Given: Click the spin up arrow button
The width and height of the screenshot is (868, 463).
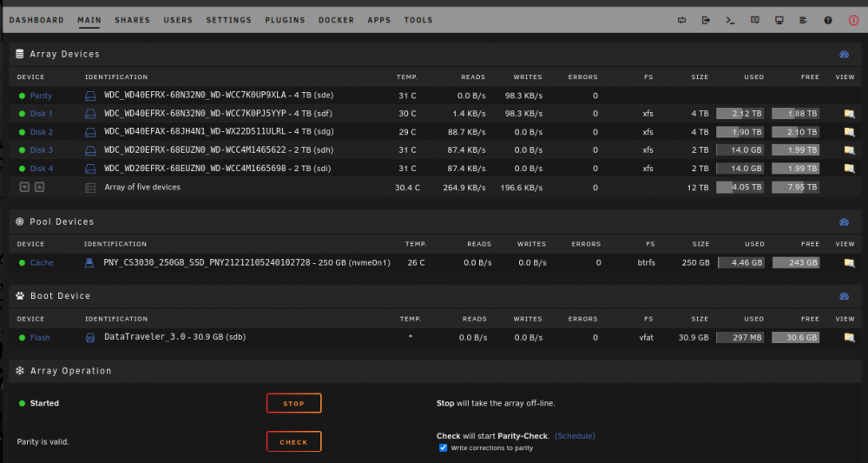Looking at the screenshot, I should 39,187.
